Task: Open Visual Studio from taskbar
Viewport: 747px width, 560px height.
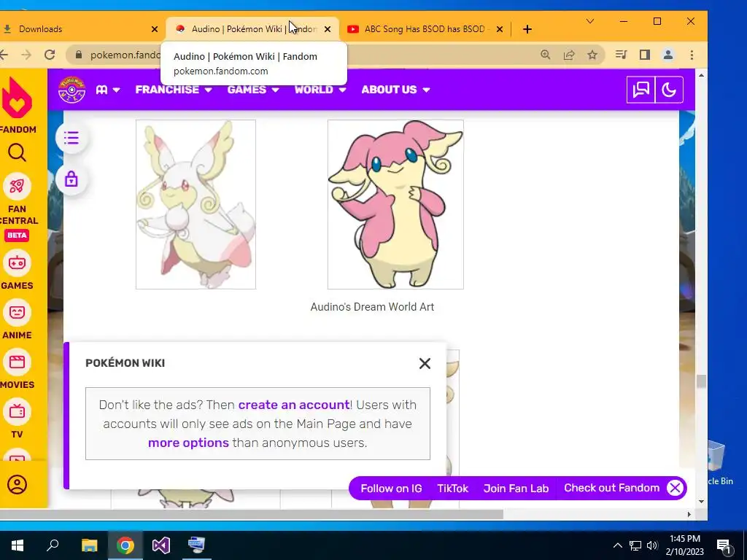Action: click(x=161, y=545)
